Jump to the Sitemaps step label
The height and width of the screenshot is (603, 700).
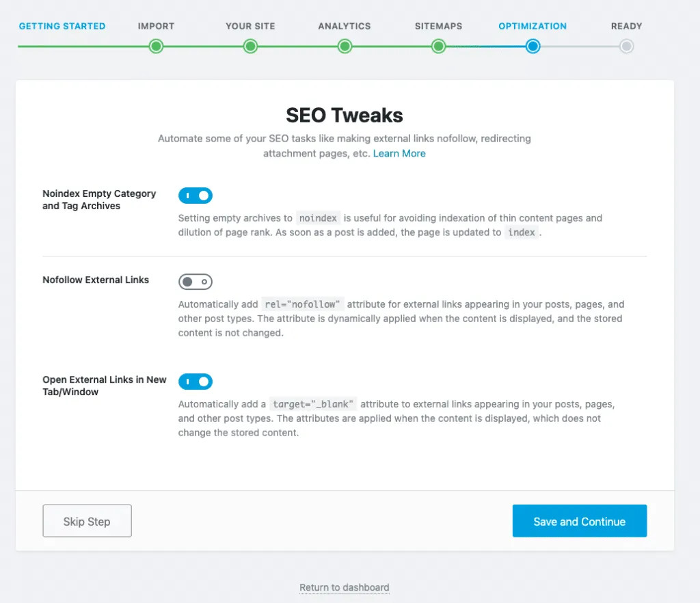pyautogui.click(x=438, y=26)
